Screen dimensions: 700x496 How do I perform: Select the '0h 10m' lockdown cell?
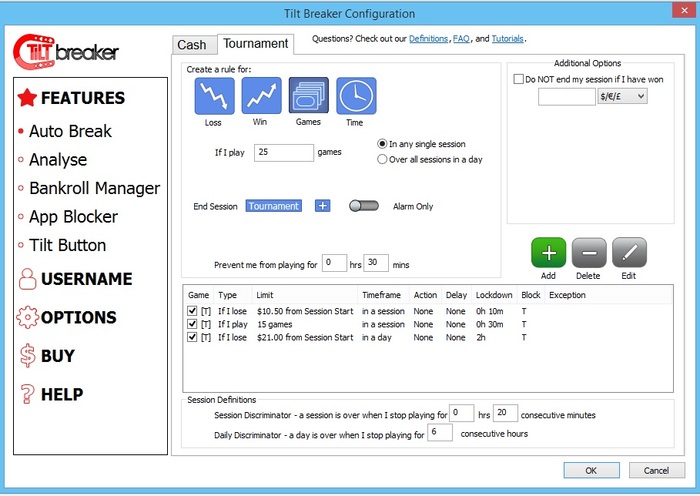click(489, 311)
